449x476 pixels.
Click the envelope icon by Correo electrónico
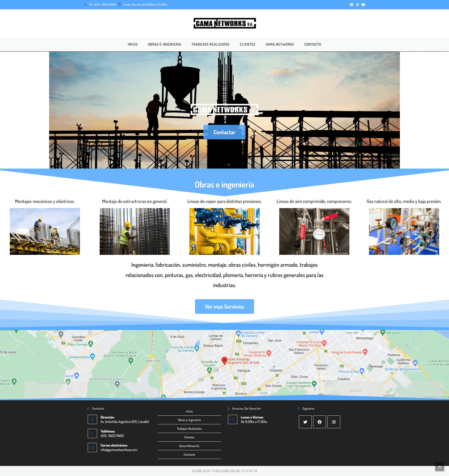tap(92, 447)
